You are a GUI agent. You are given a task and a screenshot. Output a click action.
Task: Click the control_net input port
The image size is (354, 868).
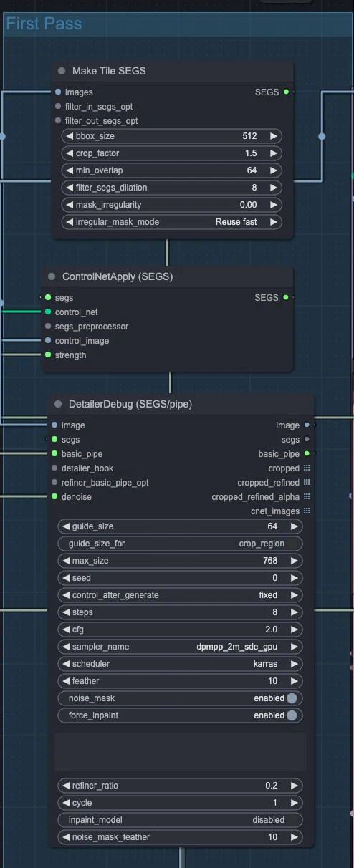coord(48,312)
